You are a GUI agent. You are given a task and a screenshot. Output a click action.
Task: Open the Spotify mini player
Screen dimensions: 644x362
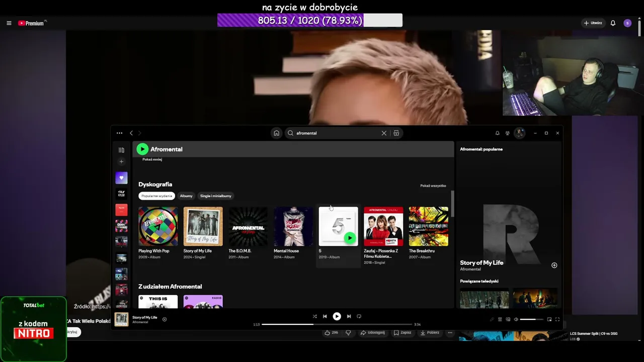549,319
